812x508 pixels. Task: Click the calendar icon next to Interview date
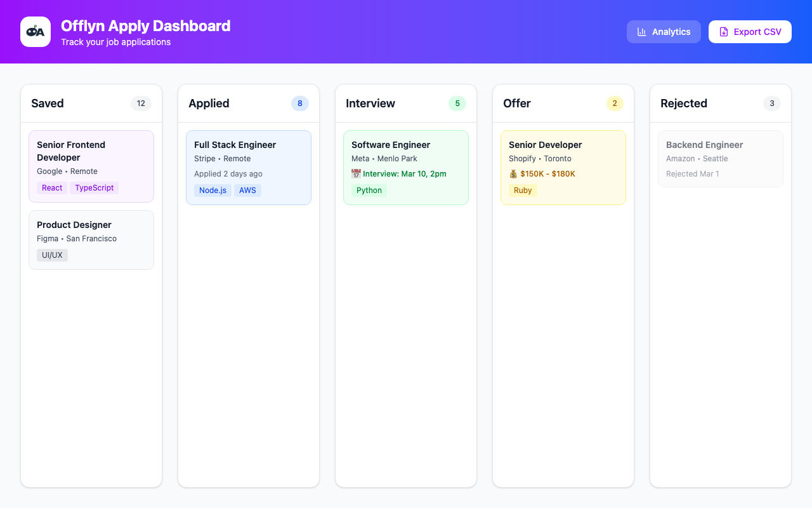355,173
